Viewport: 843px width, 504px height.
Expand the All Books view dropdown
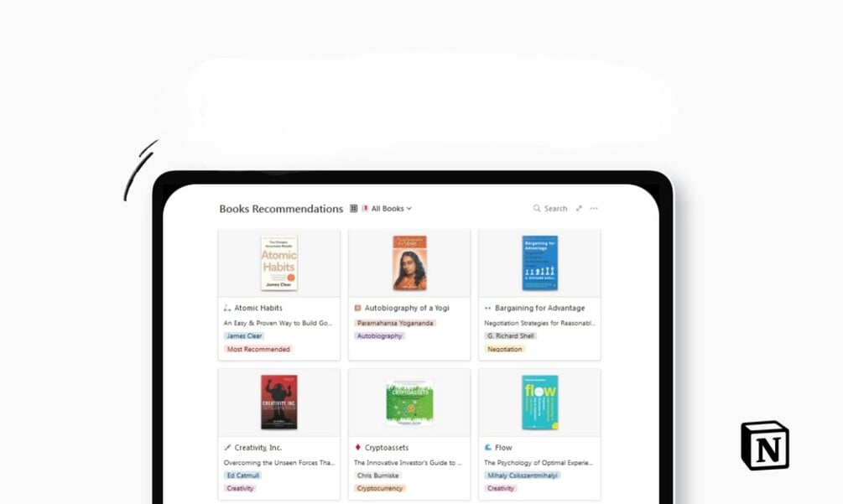pyautogui.click(x=387, y=209)
